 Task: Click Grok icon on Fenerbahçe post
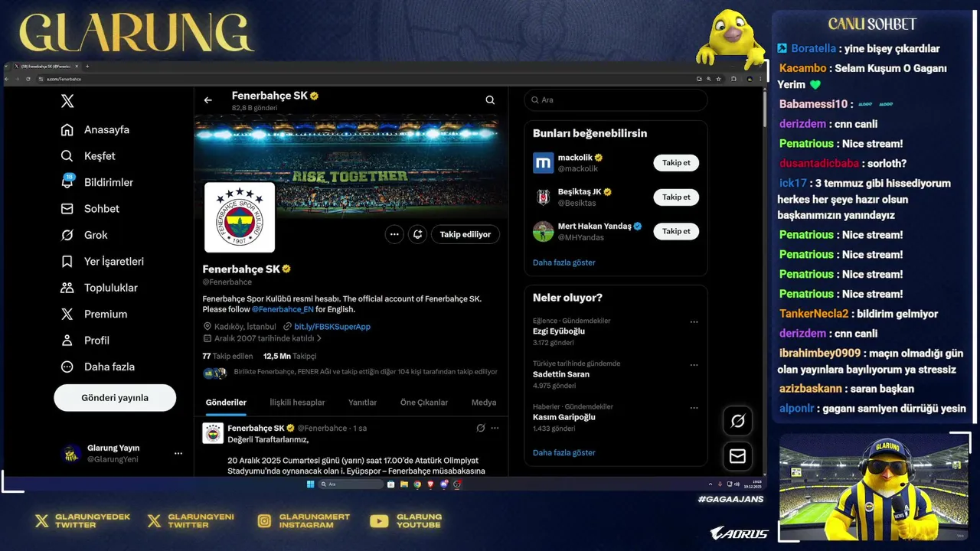pyautogui.click(x=480, y=428)
